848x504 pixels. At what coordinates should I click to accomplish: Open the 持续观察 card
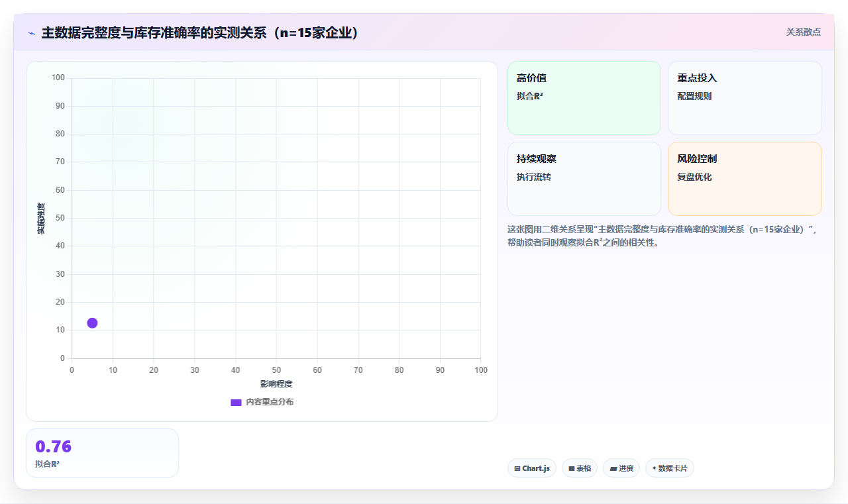pyautogui.click(x=584, y=179)
